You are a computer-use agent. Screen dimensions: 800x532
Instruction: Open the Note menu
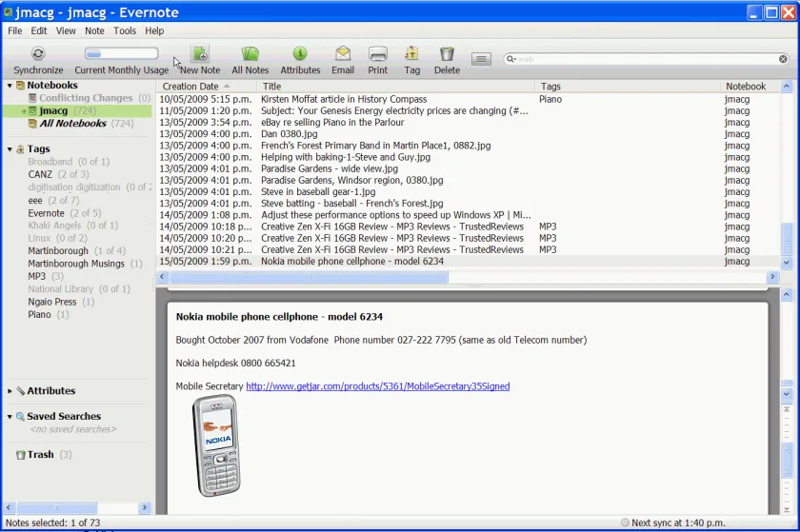pyautogui.click(x=94, y=30)
